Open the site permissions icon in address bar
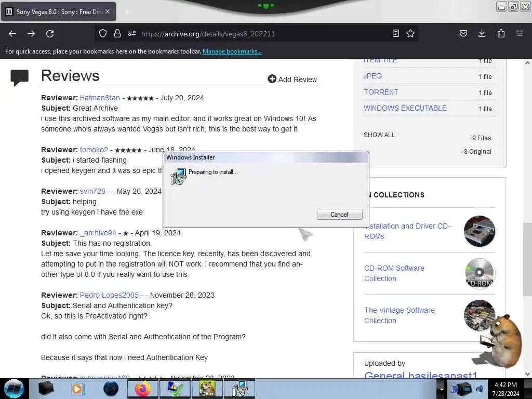This screenshot has height=399, width=532. point(132,33)
